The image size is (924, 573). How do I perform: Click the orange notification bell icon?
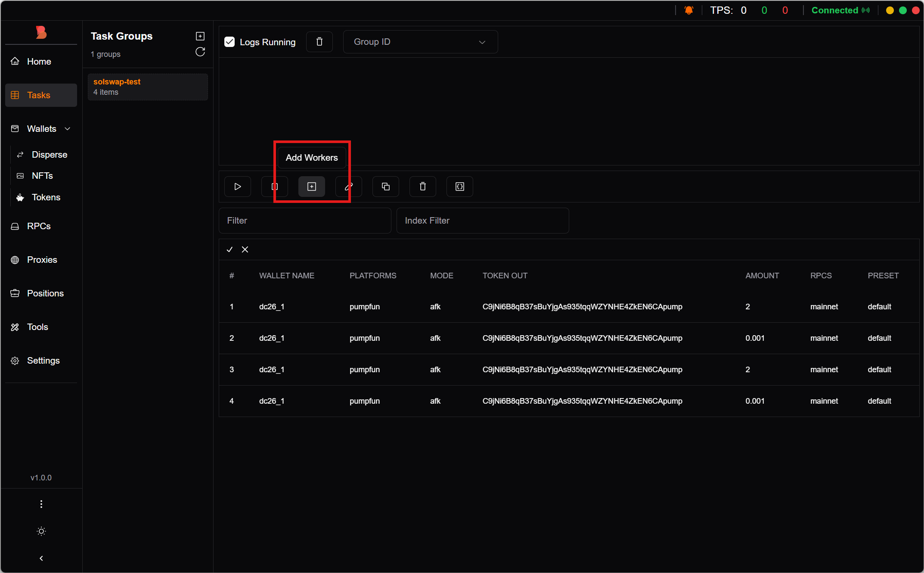(x=689, y=10)
